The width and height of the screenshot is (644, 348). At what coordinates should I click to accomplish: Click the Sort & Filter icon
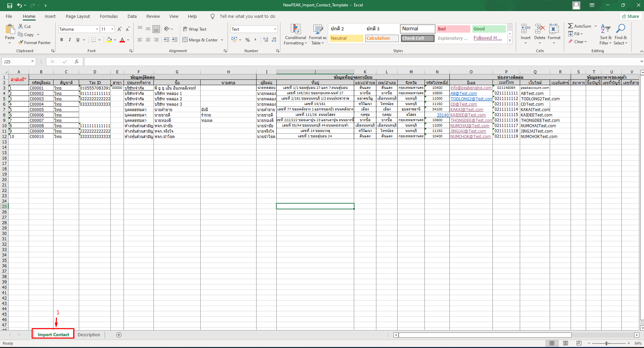point(606,29)
